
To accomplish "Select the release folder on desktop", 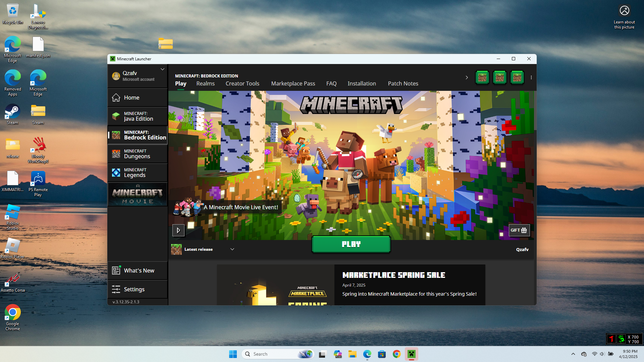I will [13, 148].
